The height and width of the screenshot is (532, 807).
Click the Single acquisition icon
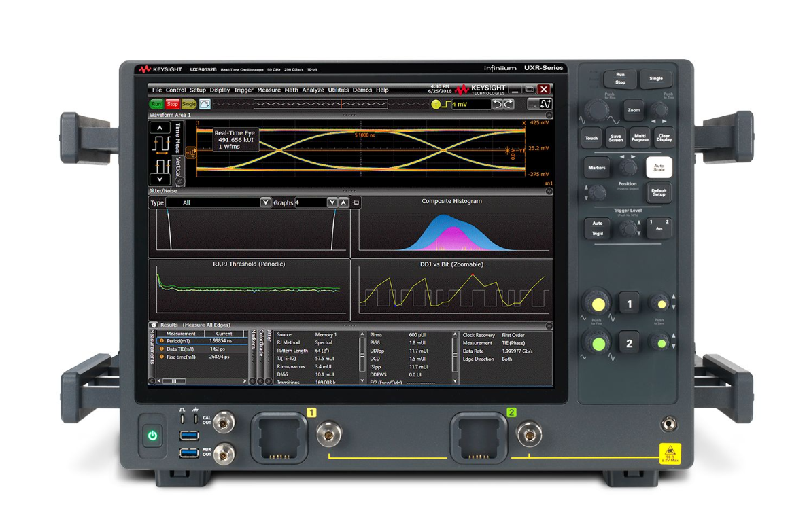point(190,104)
